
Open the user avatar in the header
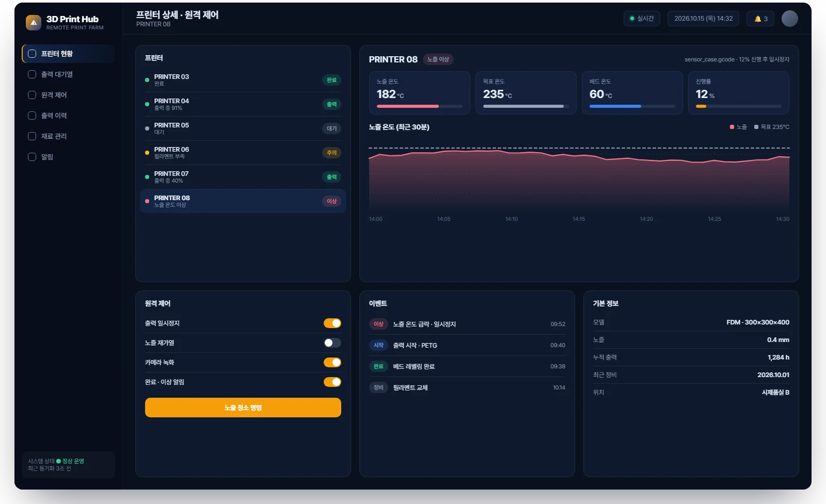tap(789, 19)
